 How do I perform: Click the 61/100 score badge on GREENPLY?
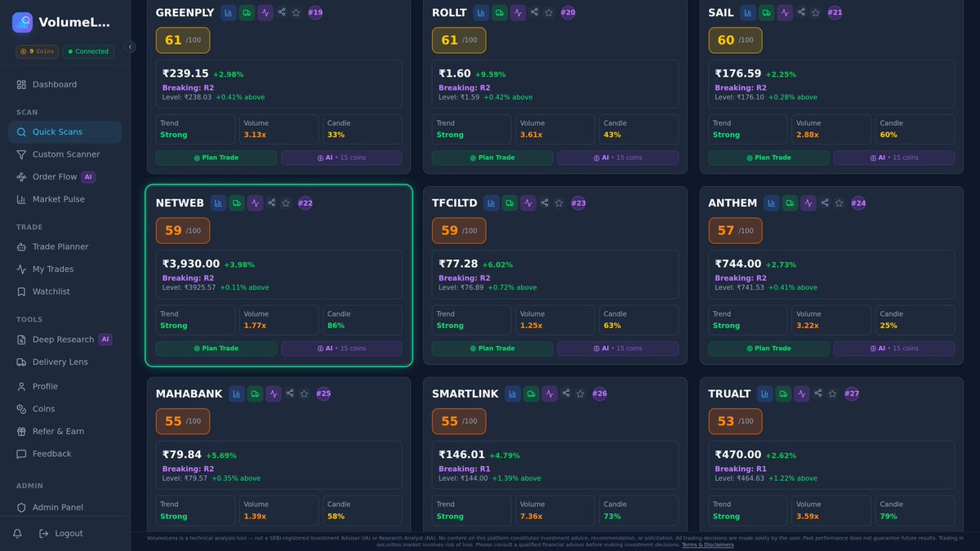click(183, 39)
